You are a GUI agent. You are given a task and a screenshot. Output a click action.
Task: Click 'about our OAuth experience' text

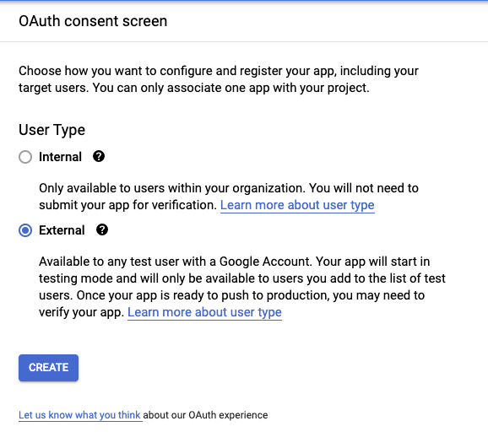pyautogui.click(x=205, y=415)
